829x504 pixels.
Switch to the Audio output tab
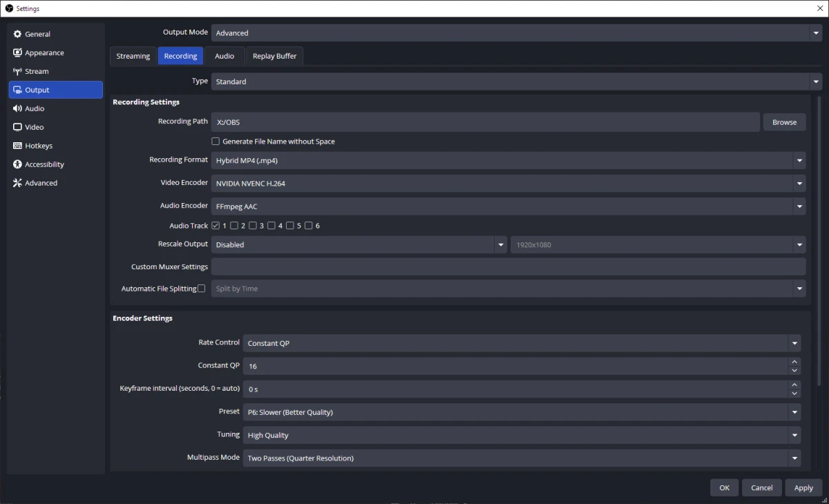(225, 56)
